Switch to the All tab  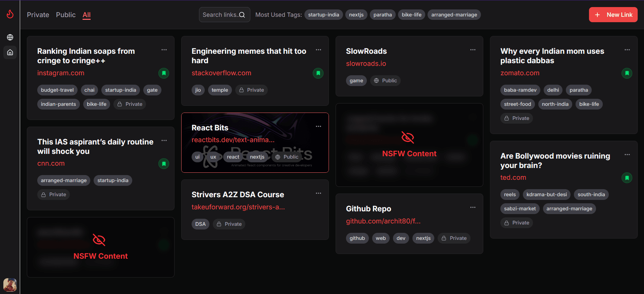(x=87, y=15)
